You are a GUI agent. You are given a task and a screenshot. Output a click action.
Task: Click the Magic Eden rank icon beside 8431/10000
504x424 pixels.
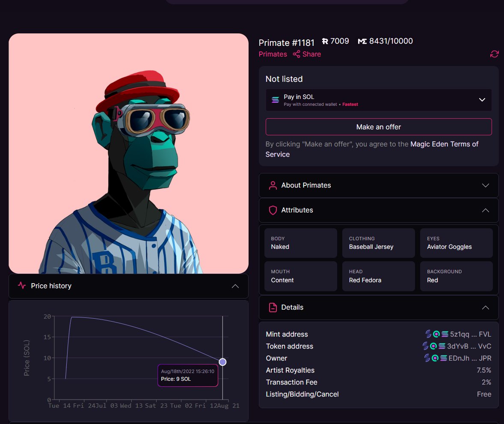click(362, 41)
